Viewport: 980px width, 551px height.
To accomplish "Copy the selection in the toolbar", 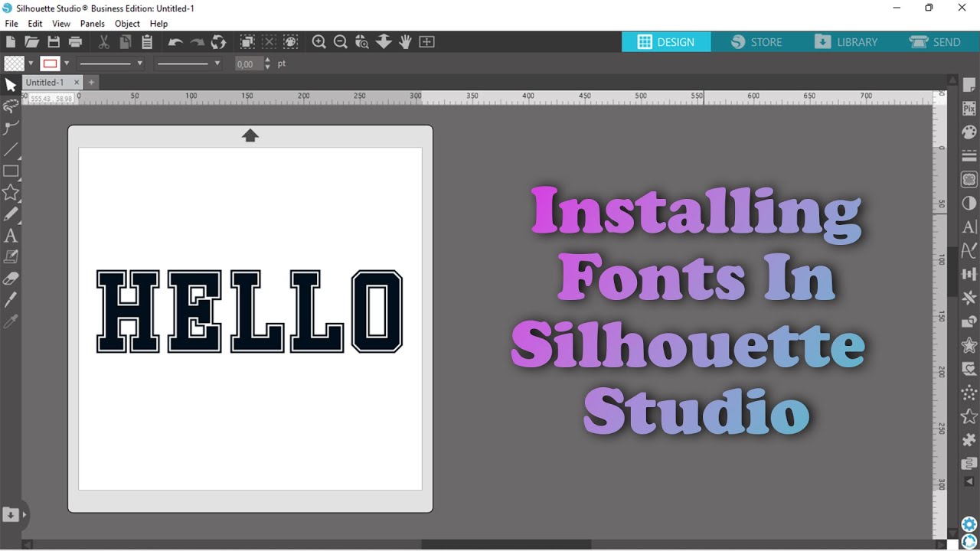I will (126, 42).
